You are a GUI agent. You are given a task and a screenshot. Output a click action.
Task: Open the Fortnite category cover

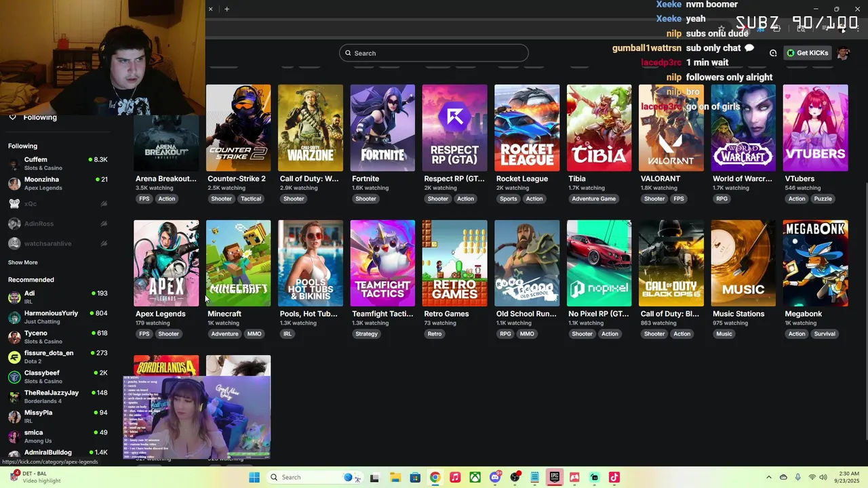(382, 127)
